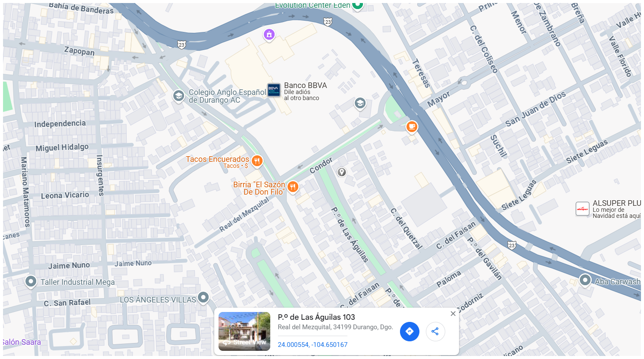
Task: Select the LOS ÁNGELES VILLAS marker
Action: [203, 298]
